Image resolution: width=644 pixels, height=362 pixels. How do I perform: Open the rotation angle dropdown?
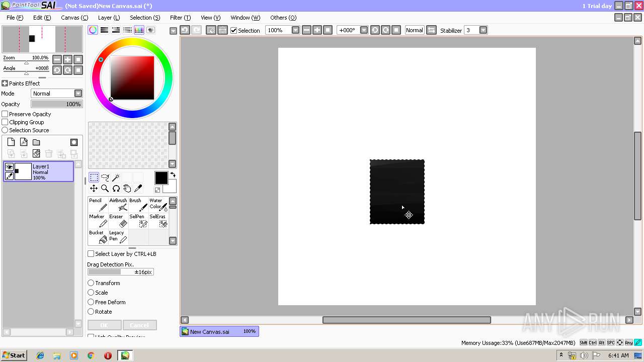click(x=364, y=30)
